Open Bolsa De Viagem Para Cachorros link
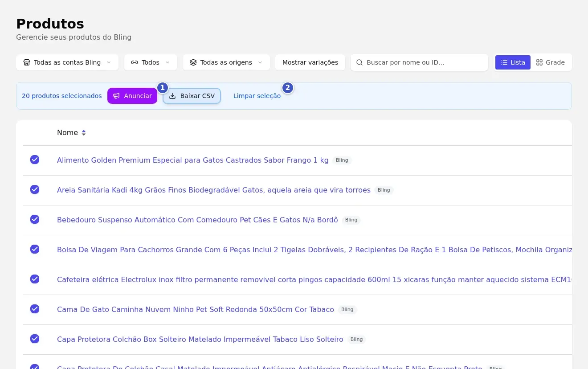 (x=314, y=250)
